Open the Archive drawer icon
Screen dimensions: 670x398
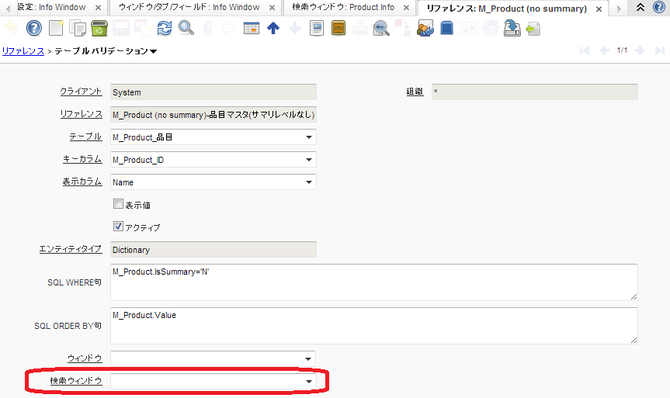338,29
